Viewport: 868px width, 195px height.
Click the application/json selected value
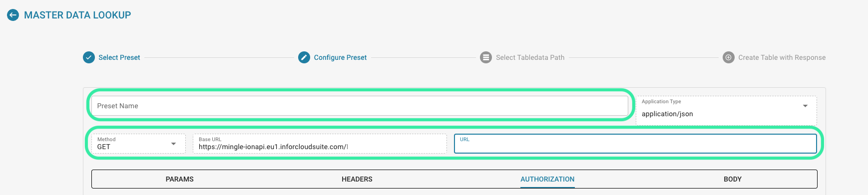click(667, 114)
